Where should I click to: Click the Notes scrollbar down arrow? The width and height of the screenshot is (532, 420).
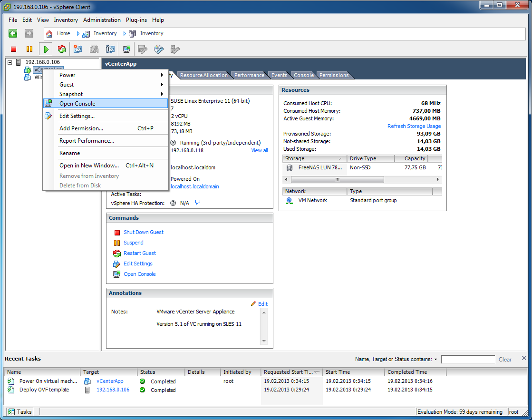tap(264, 341)
